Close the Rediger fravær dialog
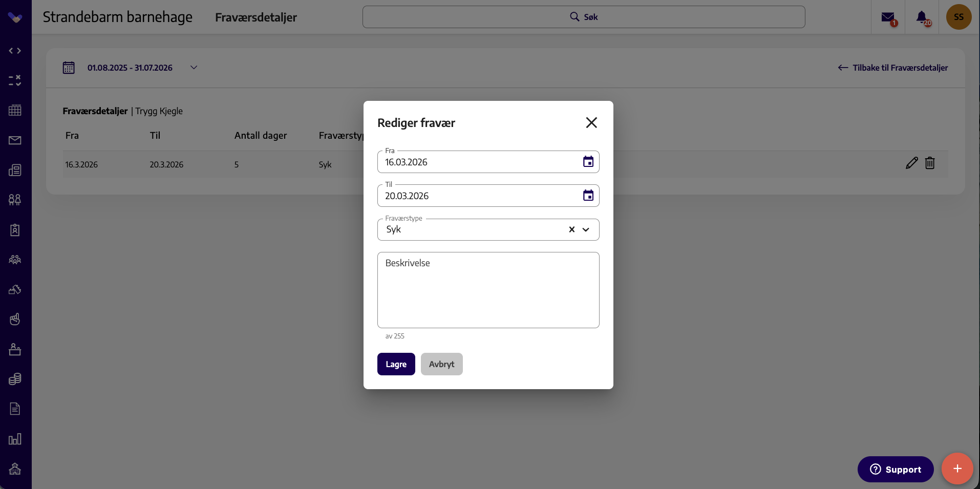980x489 pixels. tap(591, 122)
